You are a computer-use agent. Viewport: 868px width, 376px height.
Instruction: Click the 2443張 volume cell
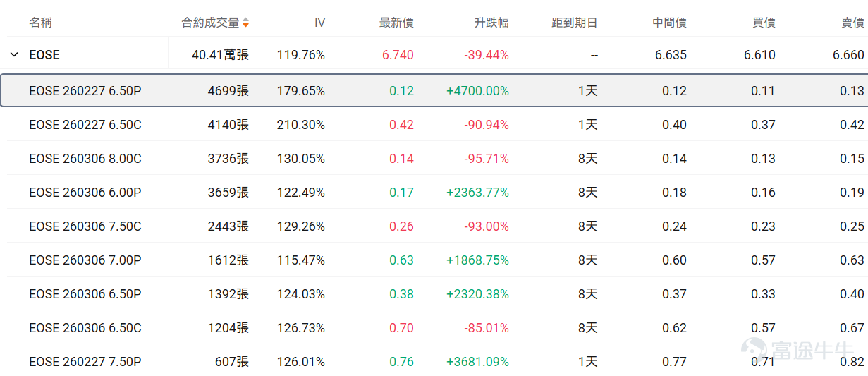point(228,226)
